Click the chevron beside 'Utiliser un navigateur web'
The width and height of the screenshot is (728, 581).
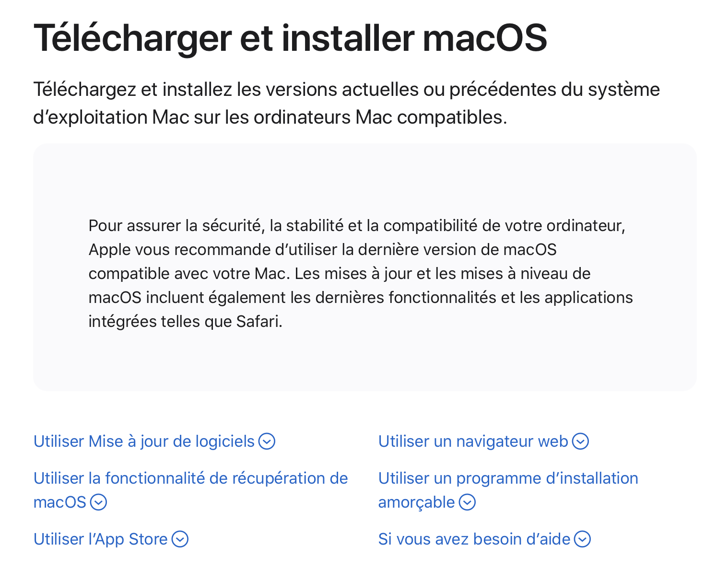pos(580,441)
